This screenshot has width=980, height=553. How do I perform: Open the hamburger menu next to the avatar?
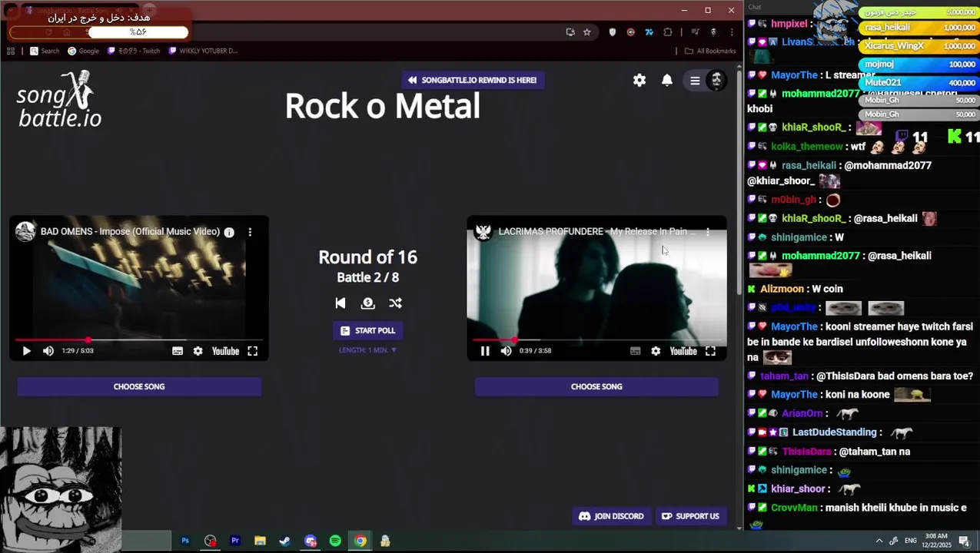click(x=695, y=81)
